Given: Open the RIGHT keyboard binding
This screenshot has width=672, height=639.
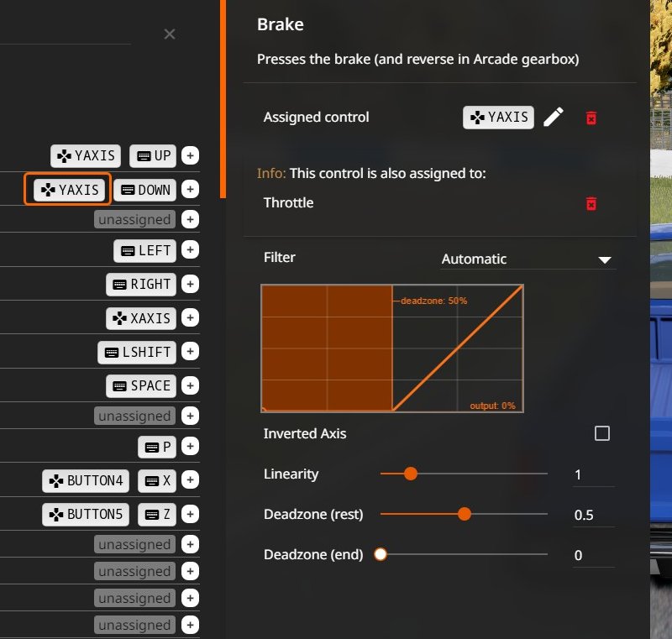Looking at the screenshot, I should (141, 284).
